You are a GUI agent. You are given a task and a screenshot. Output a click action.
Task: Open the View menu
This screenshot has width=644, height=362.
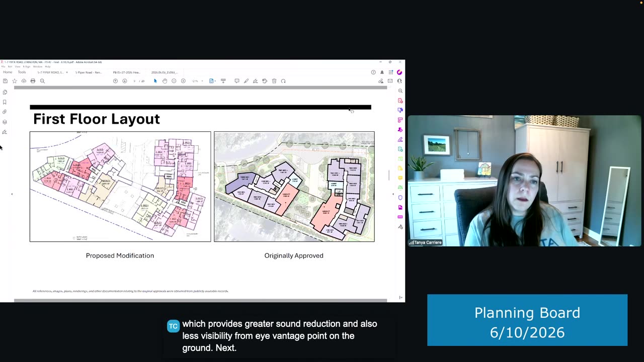tap(18, 66)
